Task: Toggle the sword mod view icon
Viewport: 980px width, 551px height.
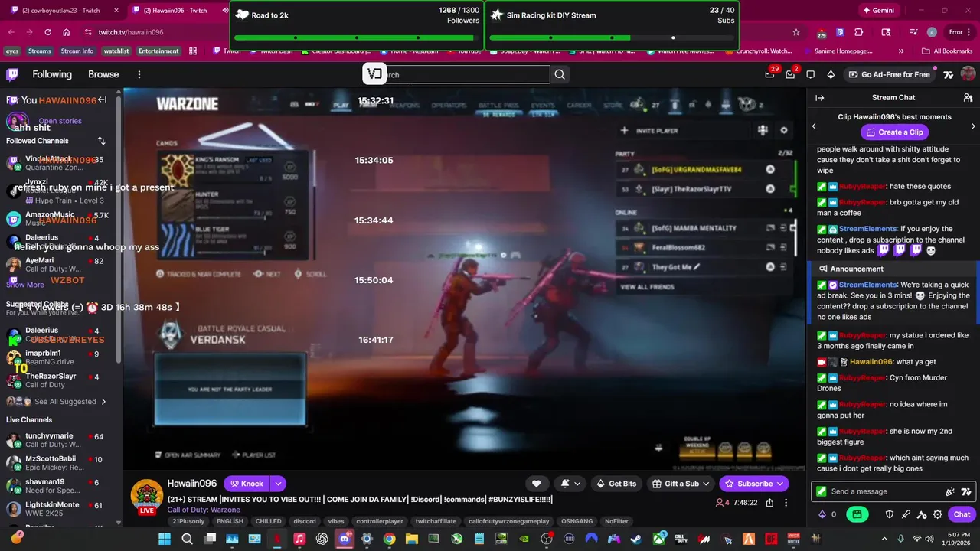Action: (x=906, y=514)
